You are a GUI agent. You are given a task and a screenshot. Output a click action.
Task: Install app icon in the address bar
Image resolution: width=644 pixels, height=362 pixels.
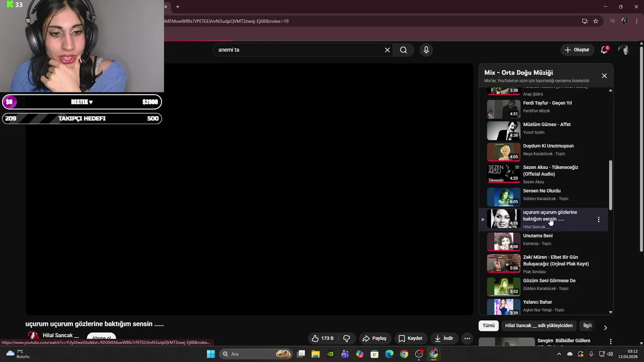pyautogui.click(x=585, y=21)
